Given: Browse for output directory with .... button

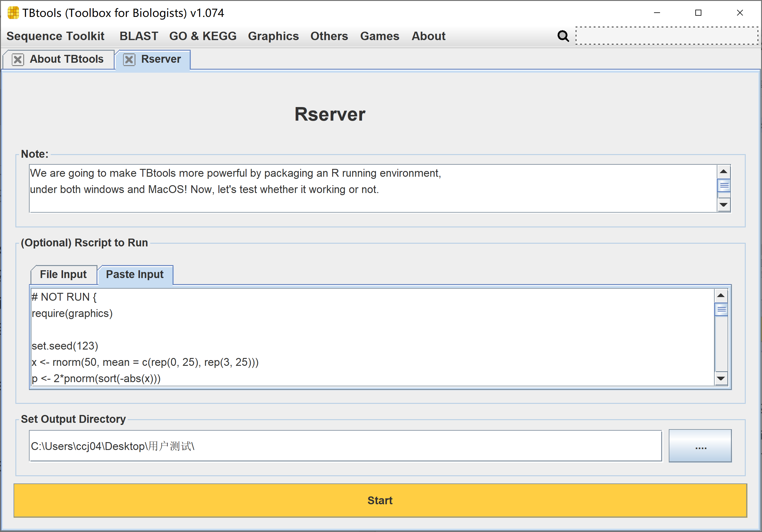Looking at the screenshot, I should (x=700, y=446).
